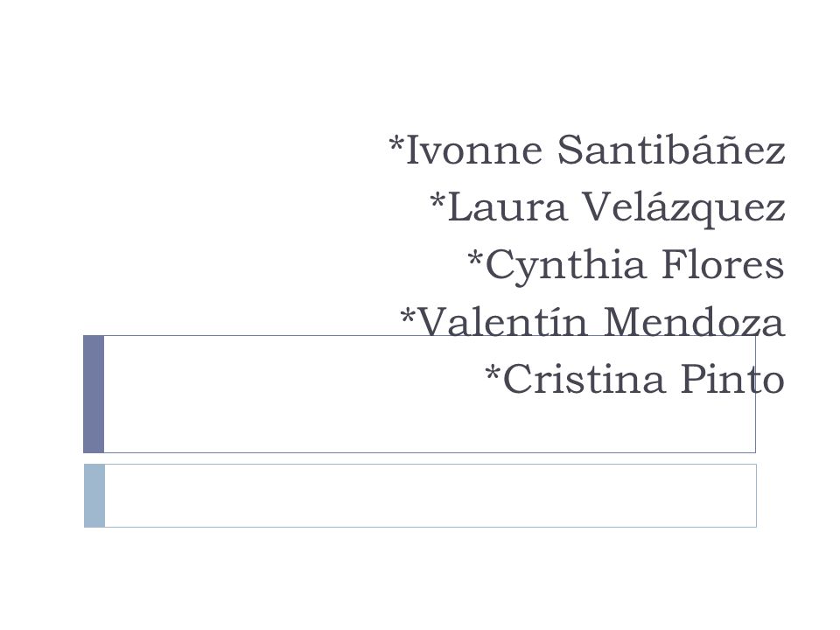This screenshot has width=840, height=630.
Task: Click the surname Santibáñez
Action: click(x=671, y=150)
